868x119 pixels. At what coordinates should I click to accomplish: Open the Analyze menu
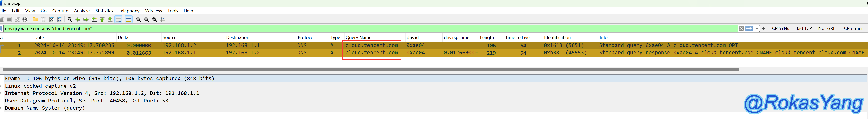click(82, 11)
